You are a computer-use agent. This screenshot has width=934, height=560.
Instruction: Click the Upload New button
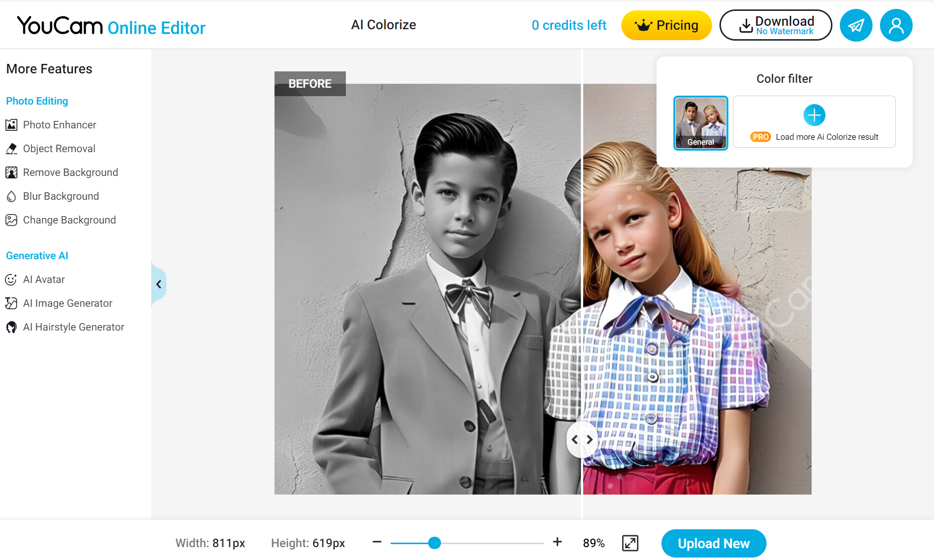[x=714, y=543]
